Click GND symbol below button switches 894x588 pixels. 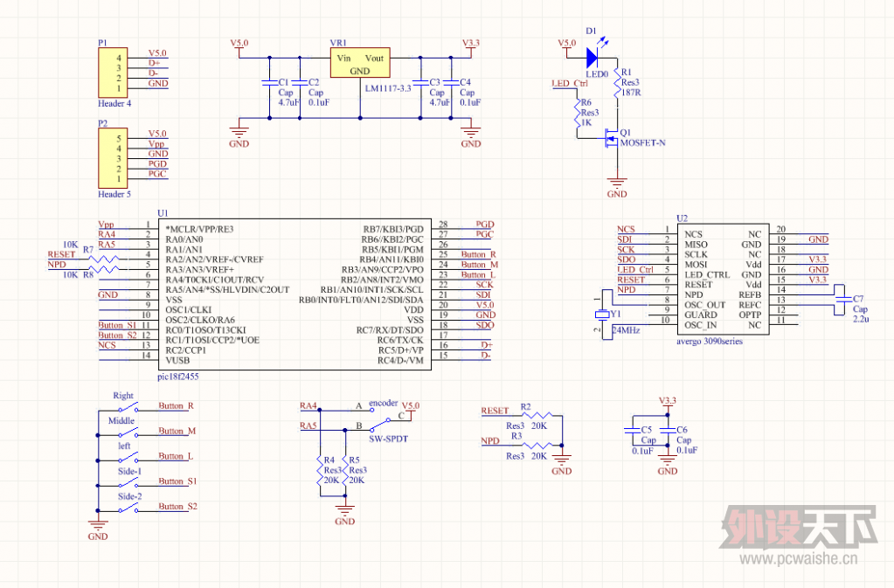click(98, 529)
